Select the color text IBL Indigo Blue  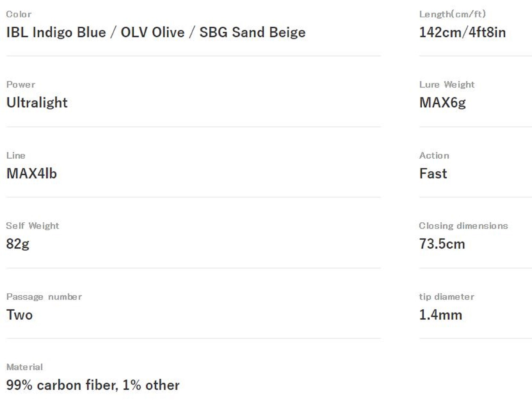pyautogui.click(x=56, y=32)
